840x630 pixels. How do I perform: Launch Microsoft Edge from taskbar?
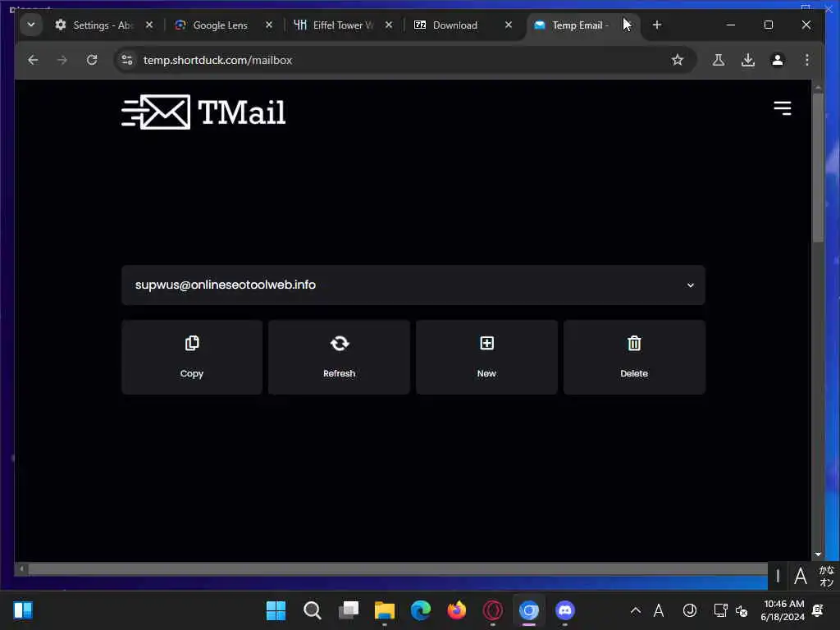tap(421, 610)
